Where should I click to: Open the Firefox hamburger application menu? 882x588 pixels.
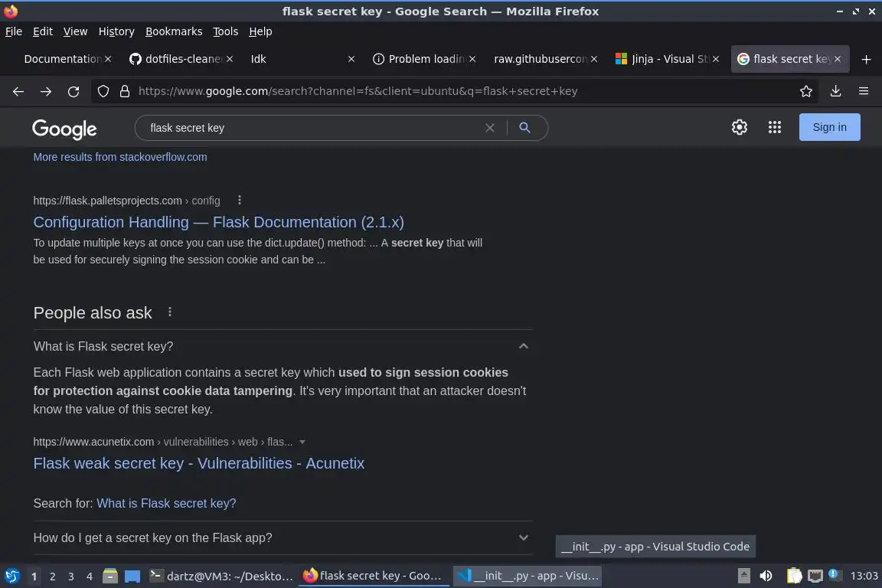[x=864, y=91]
